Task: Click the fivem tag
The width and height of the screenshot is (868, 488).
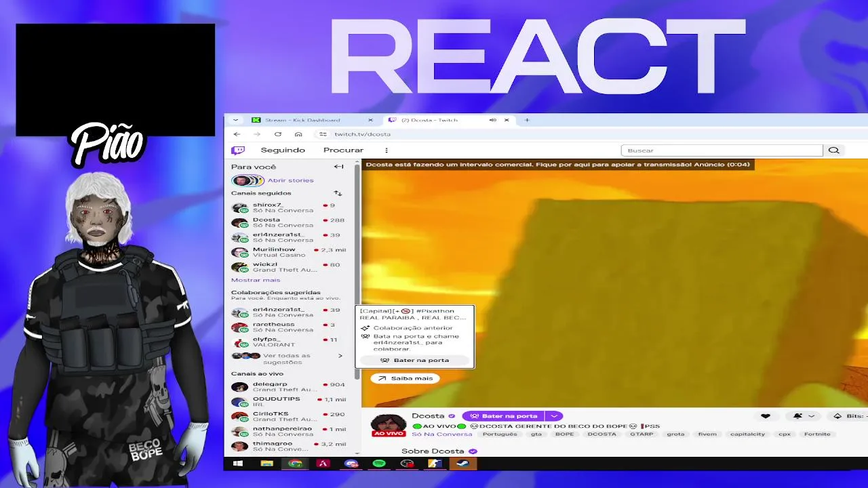Action: tap(707, 434)
